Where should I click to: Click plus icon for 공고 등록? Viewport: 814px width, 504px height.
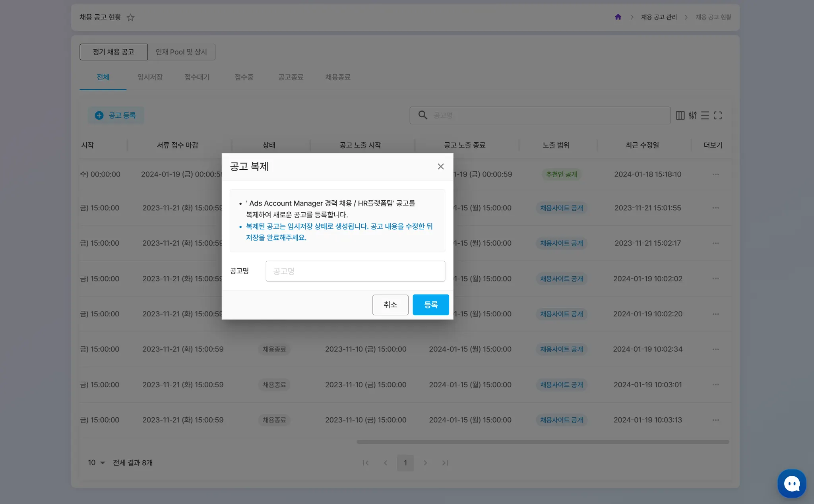(99, 115)
